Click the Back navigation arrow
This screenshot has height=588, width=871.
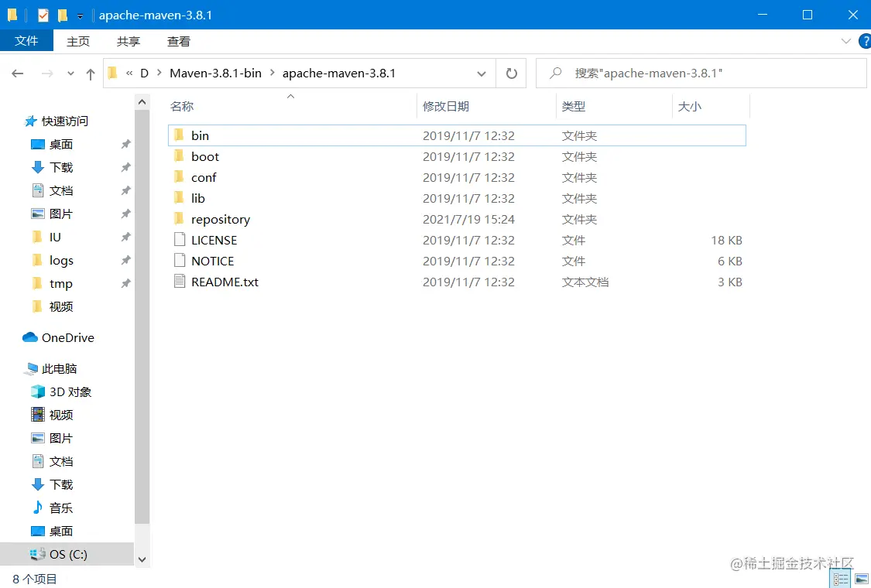point(18,73)
